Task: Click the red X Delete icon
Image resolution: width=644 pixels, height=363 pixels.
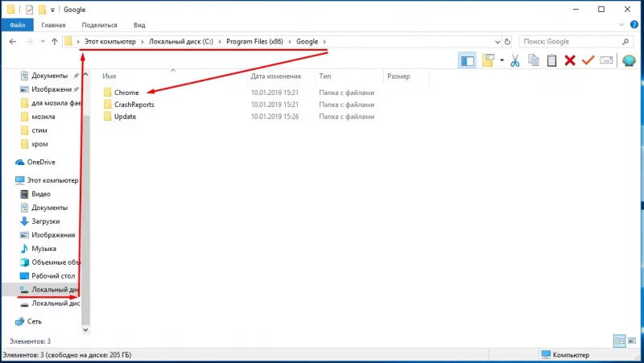Action: 570,61
